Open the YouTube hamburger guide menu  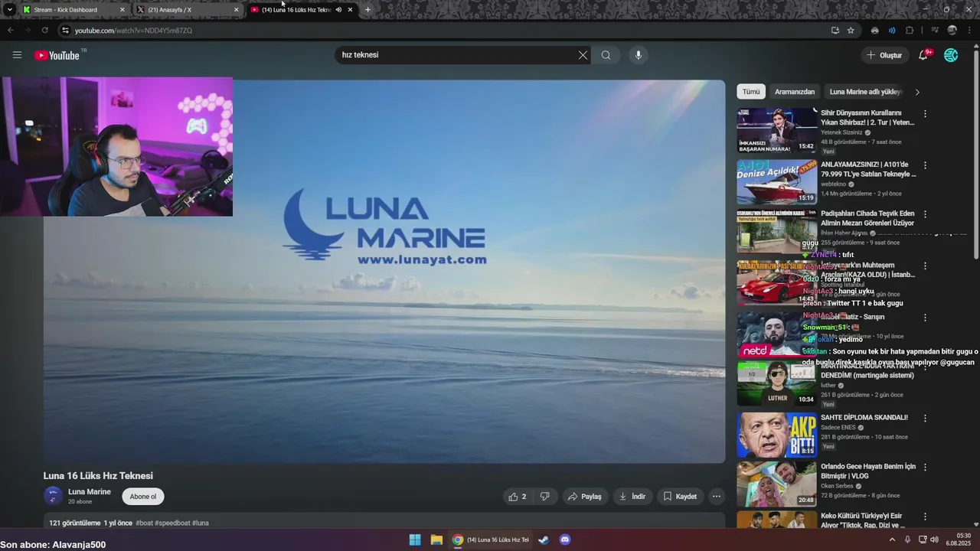coord(17,55)
